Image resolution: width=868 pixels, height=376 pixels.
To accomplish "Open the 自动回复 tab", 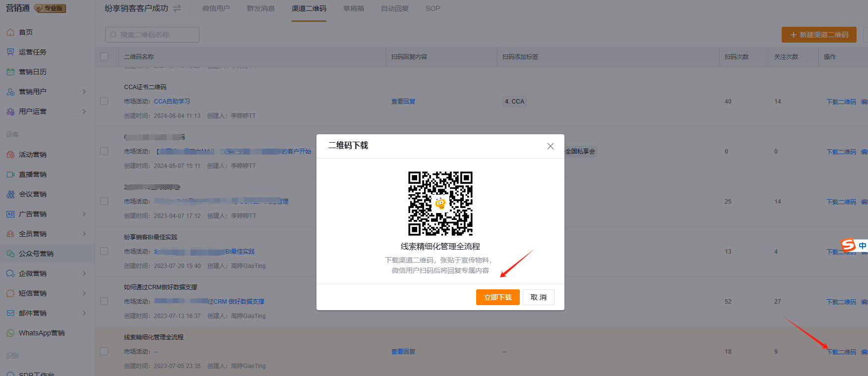I will 395,8.
